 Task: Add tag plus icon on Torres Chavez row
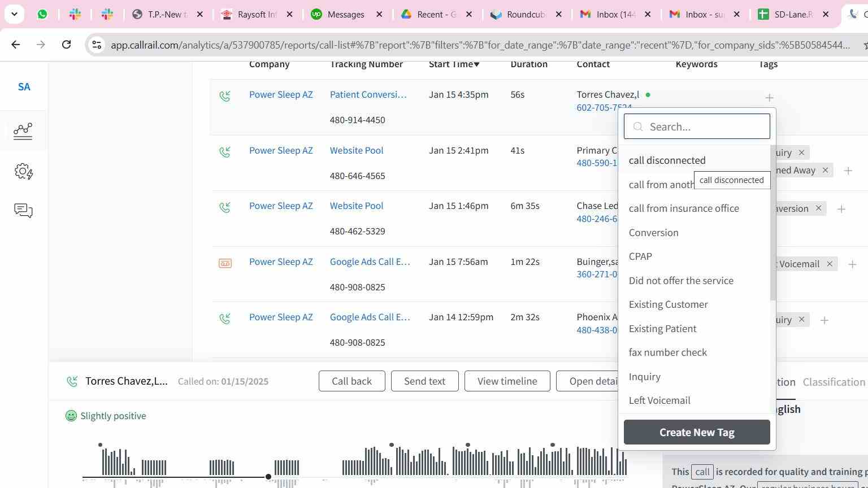click(x=769, y=98)
